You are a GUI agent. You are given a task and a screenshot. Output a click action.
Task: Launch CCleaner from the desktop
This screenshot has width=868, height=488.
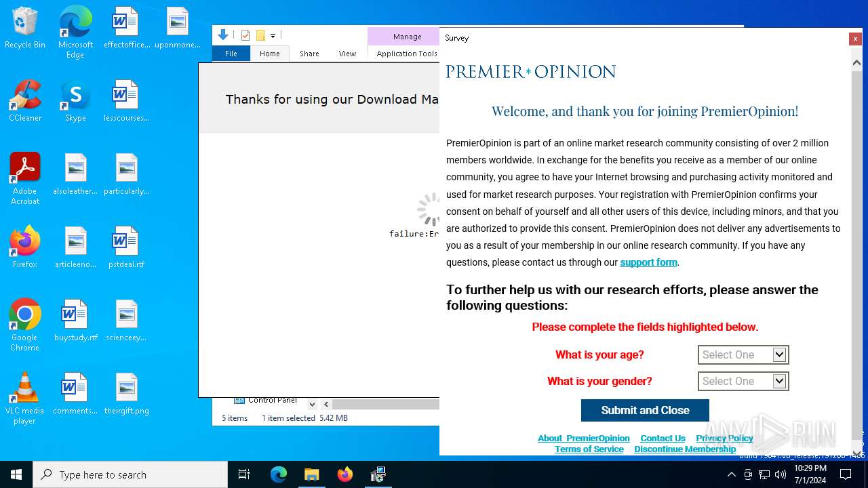(25, 102)
